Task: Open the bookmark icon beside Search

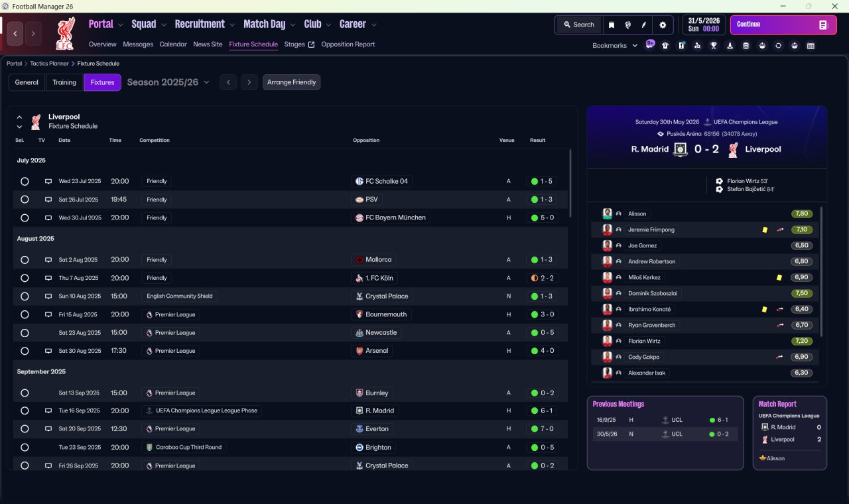Action: (612, 25)
